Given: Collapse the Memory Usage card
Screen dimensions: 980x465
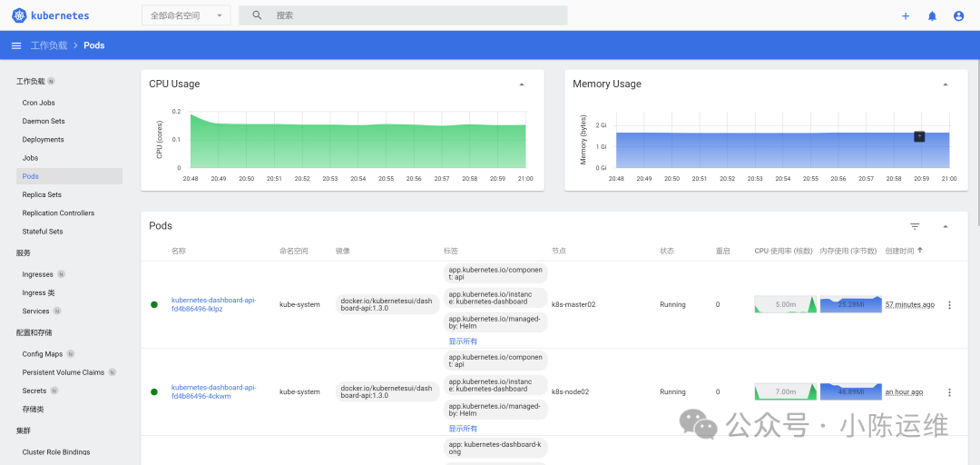Looking at the screenshot, I should pyautogui.click(x=946, y=84).
